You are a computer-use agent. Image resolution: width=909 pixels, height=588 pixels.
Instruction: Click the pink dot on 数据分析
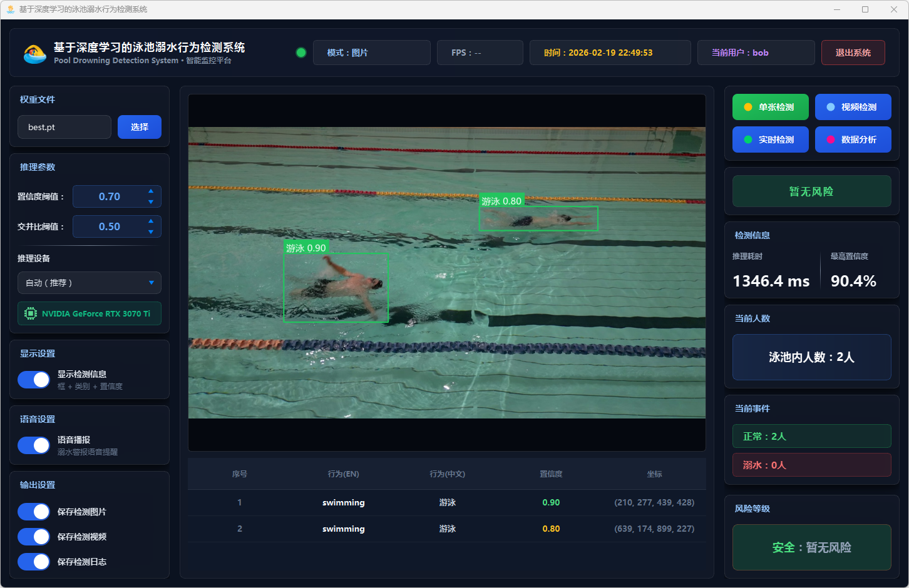[830, 139]
